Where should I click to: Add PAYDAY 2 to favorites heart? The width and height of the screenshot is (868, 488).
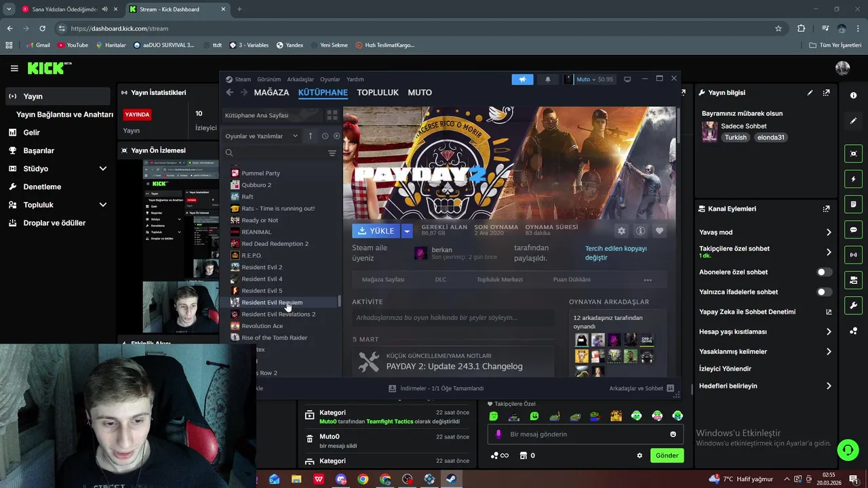pos(659,231)
